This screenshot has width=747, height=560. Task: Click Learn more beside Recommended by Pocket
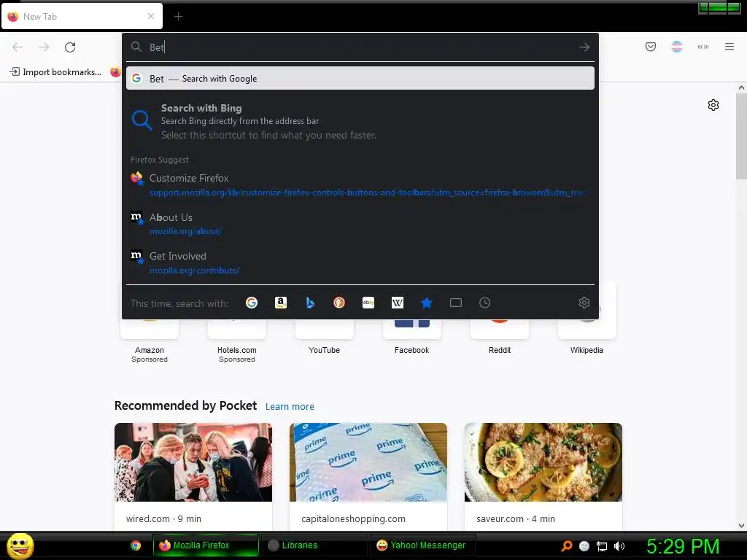coord(290,406)
